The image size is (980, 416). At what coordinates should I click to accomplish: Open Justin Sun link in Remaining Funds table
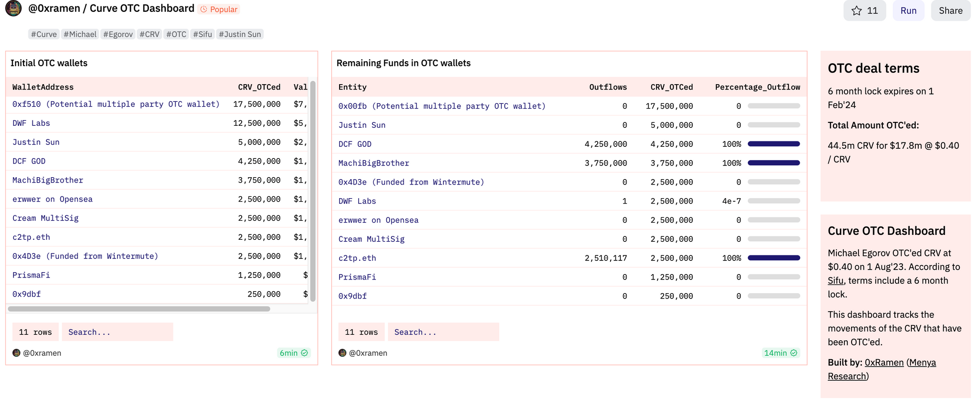tap(362, 125)
